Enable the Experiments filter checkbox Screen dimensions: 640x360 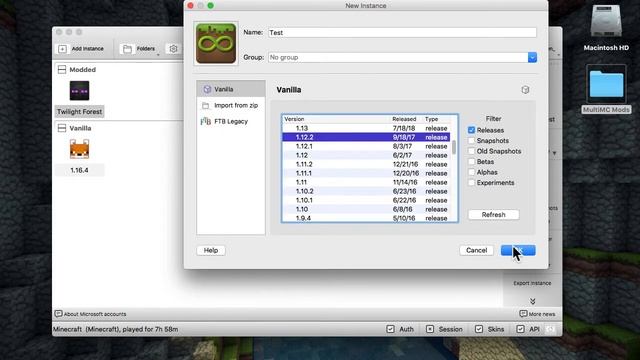tap(471, 183)
